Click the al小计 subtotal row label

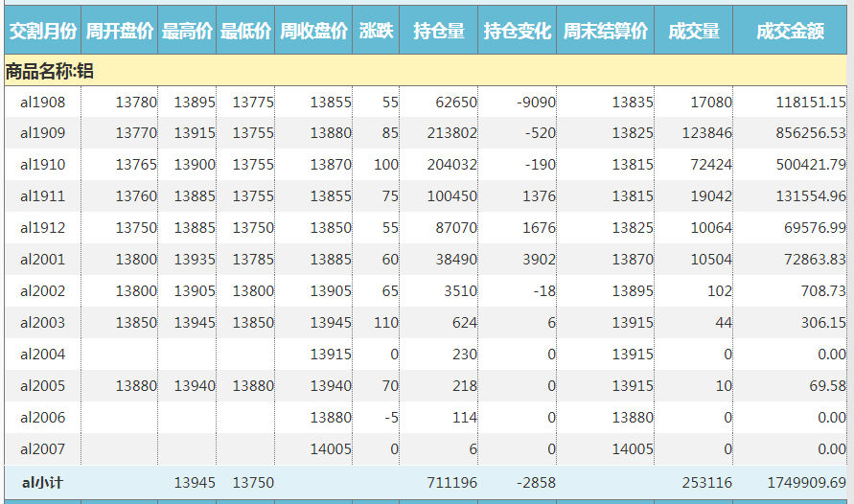pyautogui.click(x=42, y=483)
